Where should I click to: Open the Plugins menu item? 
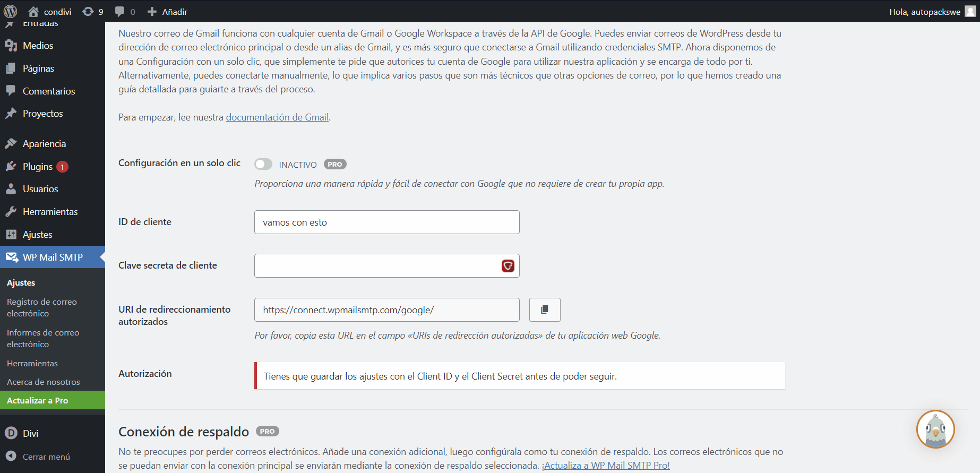(x=38, y=167)
